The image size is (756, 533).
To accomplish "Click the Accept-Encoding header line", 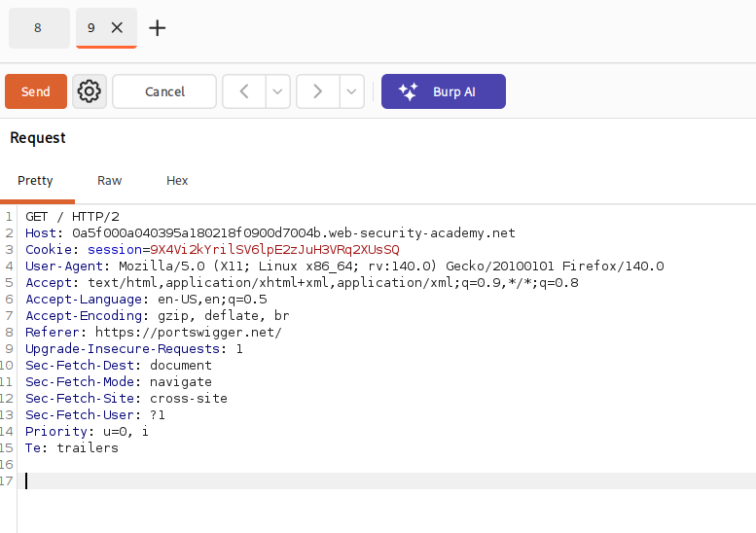I will [158, 316].
